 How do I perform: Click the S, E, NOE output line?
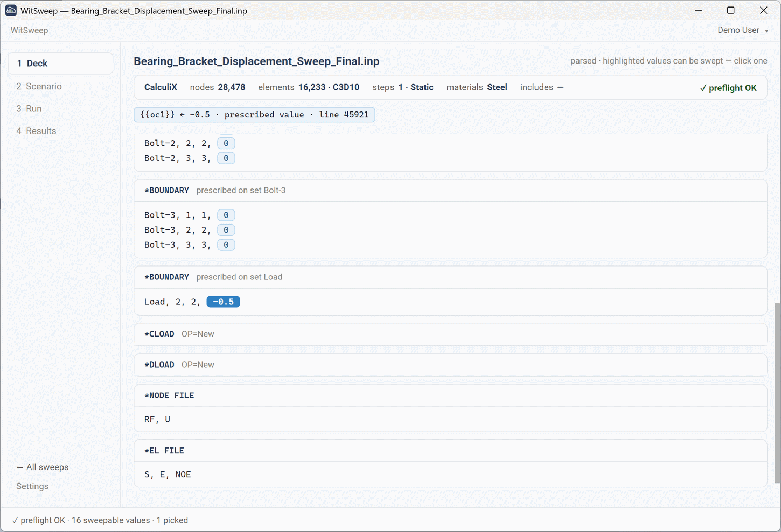pyautogui.click(x=168, y=475)
